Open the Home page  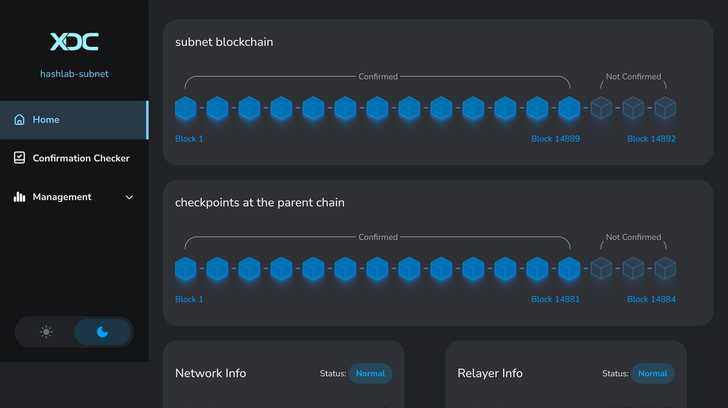point(46,120)
